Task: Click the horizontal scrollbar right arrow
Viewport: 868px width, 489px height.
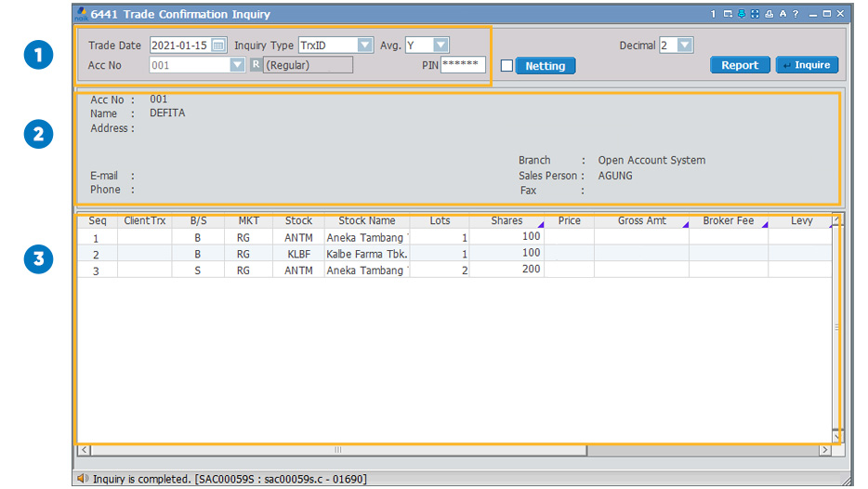Action: 824,450
